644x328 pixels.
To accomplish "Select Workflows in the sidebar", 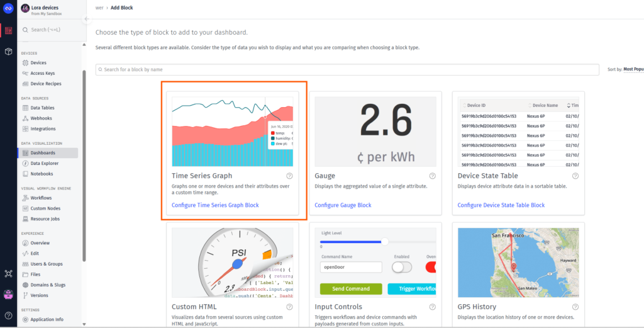I will pos(41,198).
